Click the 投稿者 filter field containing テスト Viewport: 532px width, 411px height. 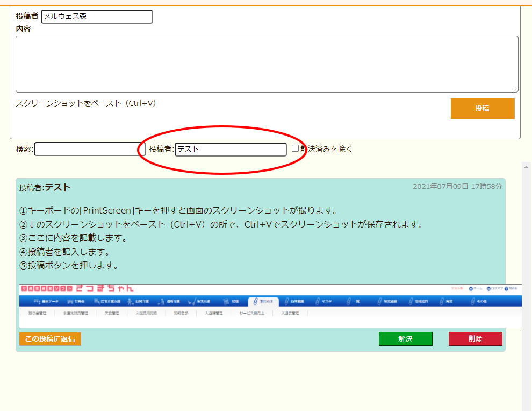tap(231, 150)
